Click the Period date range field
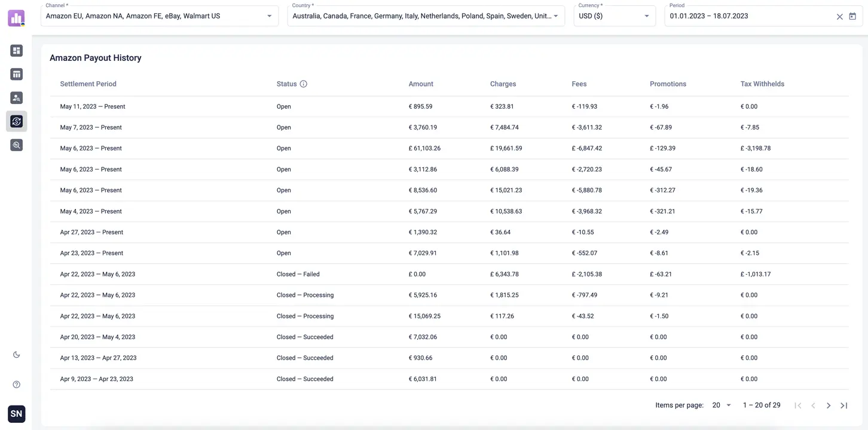 point(747,16)
